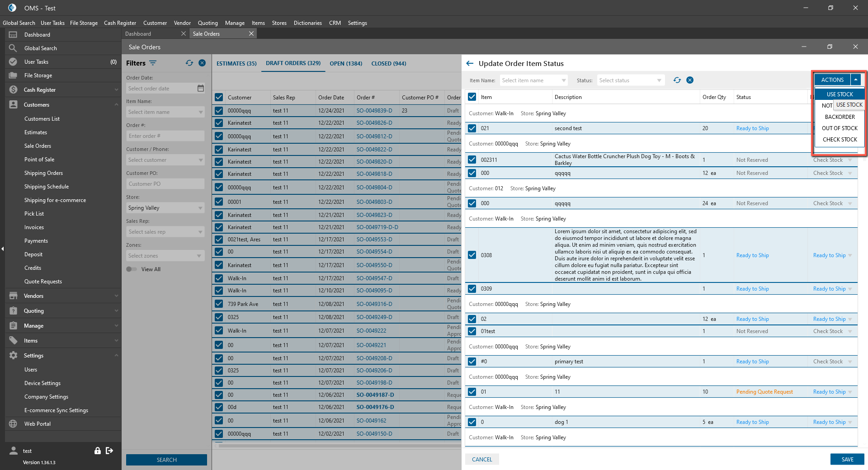
Task: Uncheck the select-all checkbox in Customer column header
Action: [219, 97]
